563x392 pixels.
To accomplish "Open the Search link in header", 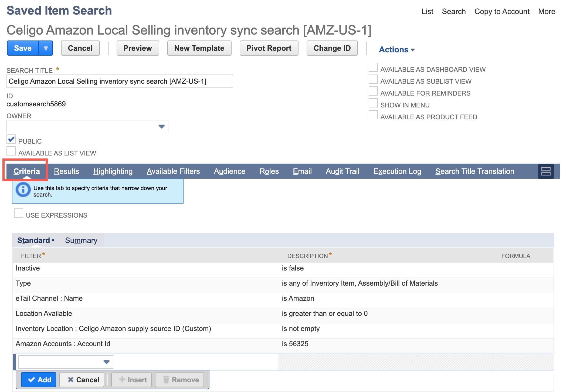I will (x=454, y=11).
